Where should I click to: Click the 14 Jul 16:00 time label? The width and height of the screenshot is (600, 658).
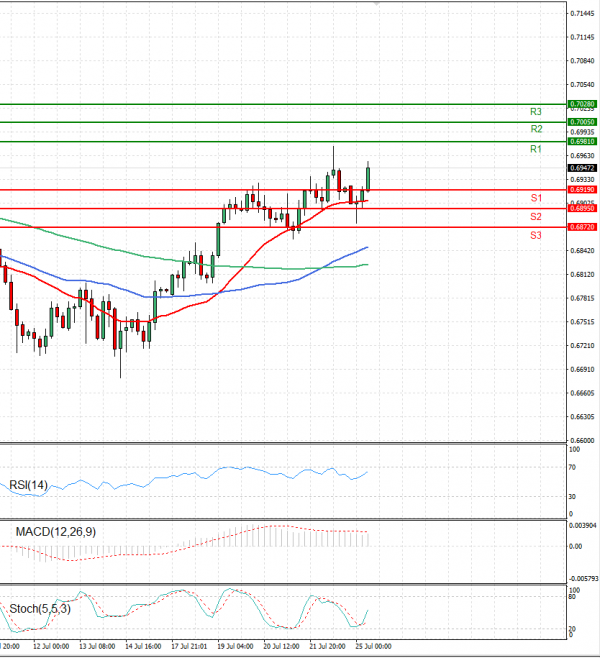pos(143,646)
